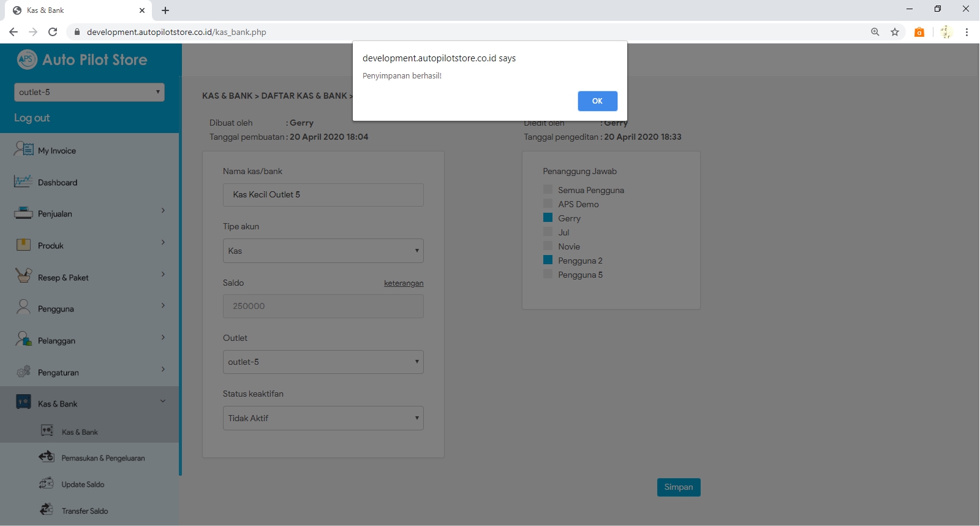
Task: Click the Produk box icon
Action: point(23,245)
